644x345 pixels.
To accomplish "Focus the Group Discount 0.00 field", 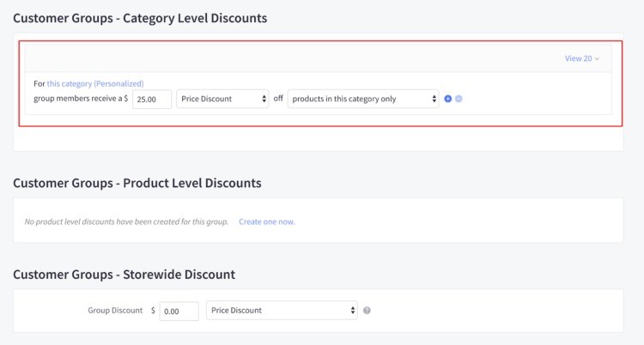I will 179,311.
